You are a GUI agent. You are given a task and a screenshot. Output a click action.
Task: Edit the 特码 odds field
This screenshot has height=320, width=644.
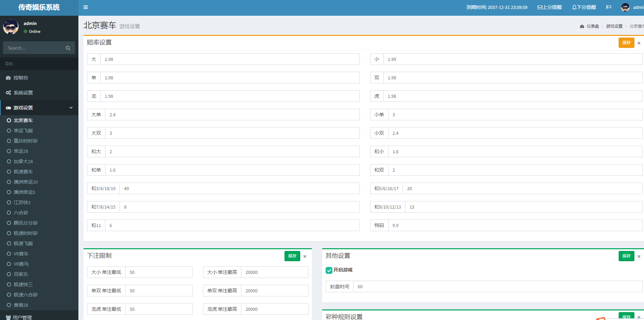(515, 225)
